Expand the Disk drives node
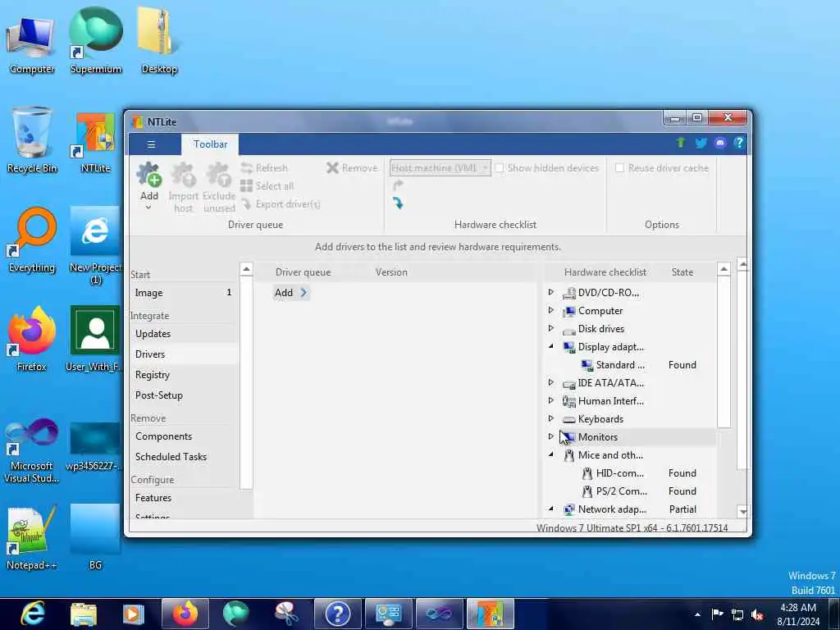Image resolution: width=840 pixels, height=630 pixels. pyautogui.click(x=550, y=328)
